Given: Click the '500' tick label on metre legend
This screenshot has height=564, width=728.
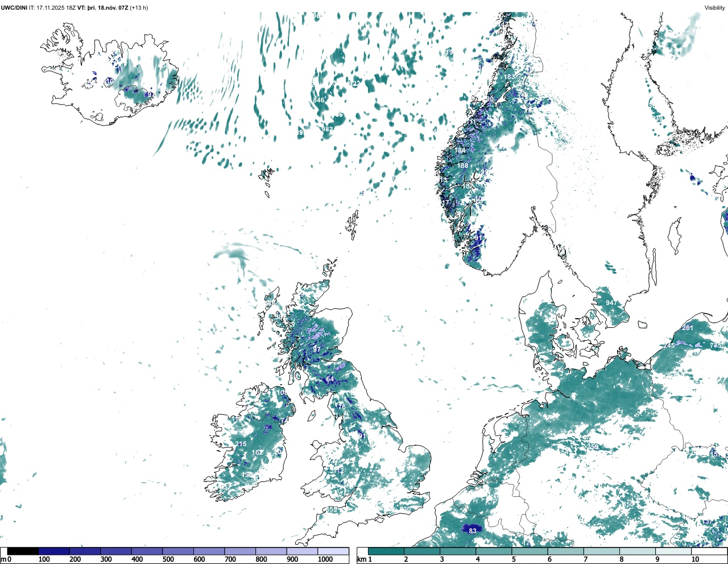Looking at the screenshot, I should pyautogui.click(x=168, y=559).
